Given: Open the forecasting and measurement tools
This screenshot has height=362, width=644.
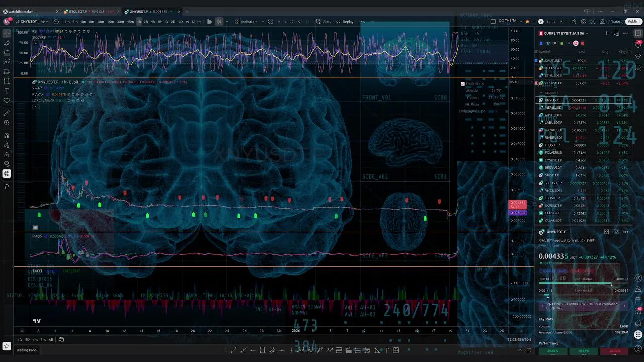Looking at the screenshot, I should [7, 71].
